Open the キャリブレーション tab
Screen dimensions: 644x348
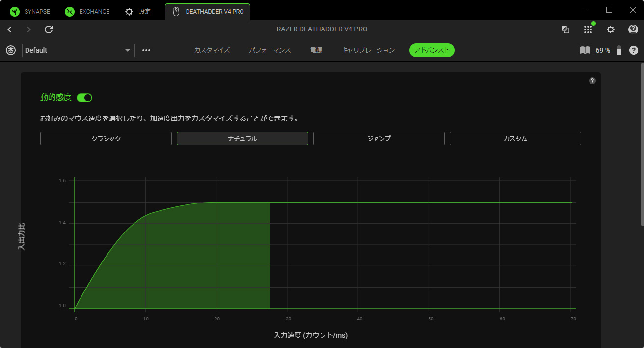(368, 50)
